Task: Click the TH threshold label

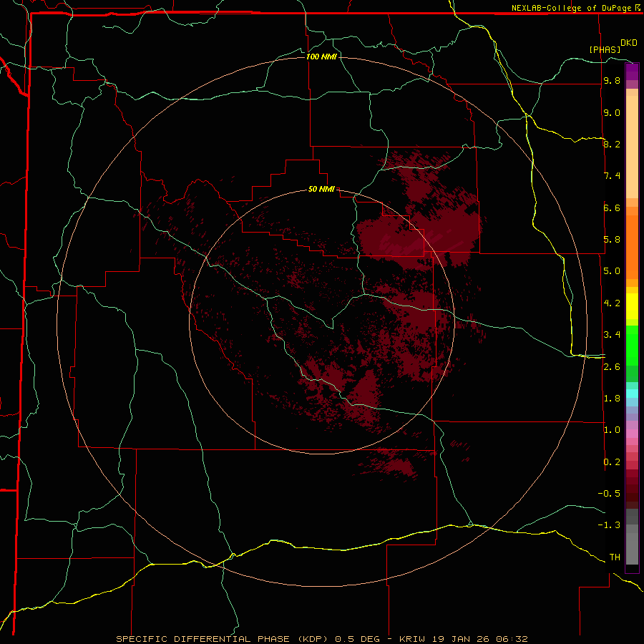Action: 615,557
